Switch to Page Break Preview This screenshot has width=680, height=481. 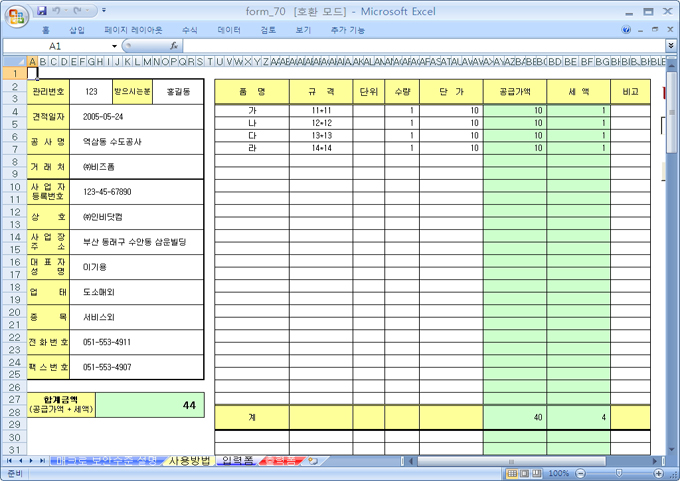[x=537, y=473]
